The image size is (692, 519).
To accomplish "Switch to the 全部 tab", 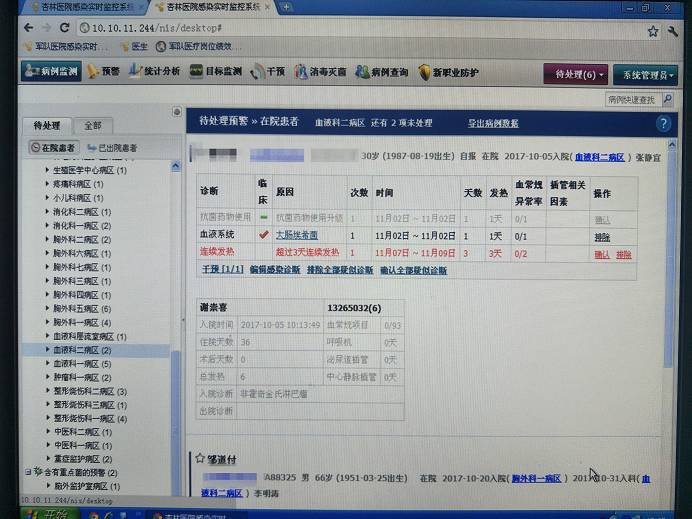I will (92, 126).
